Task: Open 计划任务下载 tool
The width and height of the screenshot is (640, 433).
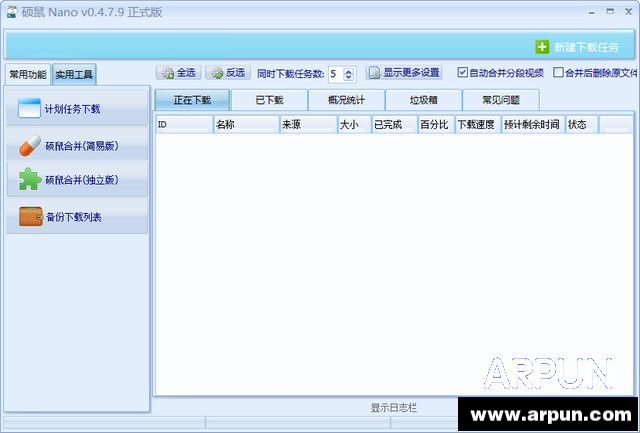Action: [77, 109]
